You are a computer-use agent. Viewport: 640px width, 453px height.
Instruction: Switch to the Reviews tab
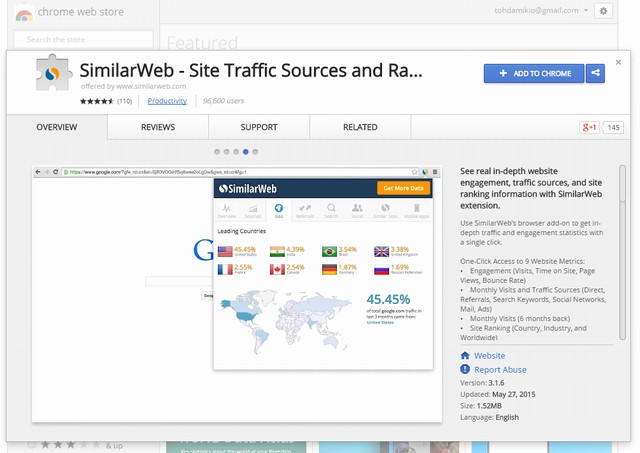coord(158,127)
